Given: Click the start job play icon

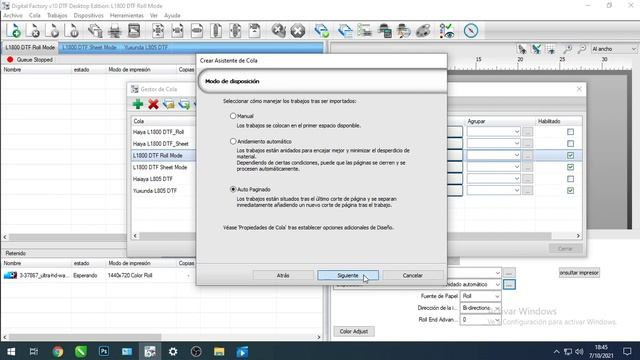Looking at the screenshot, I should pyautogui.click(x=52, y=31).
